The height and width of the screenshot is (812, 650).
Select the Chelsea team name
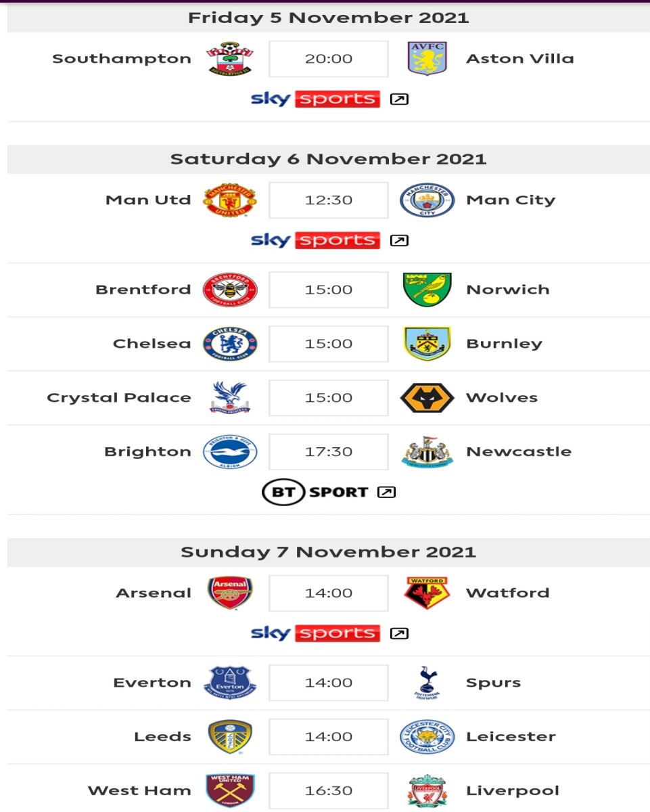coord(152,344)
